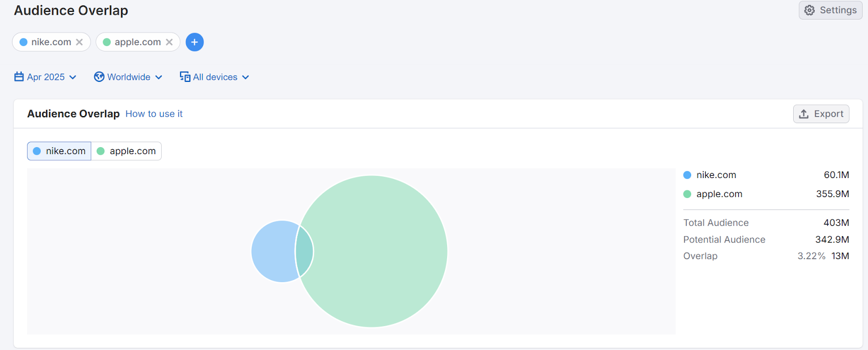Remove apple.com chip with X icon
This screenshot has height=350, width=868.
click(x=169, y=42)
